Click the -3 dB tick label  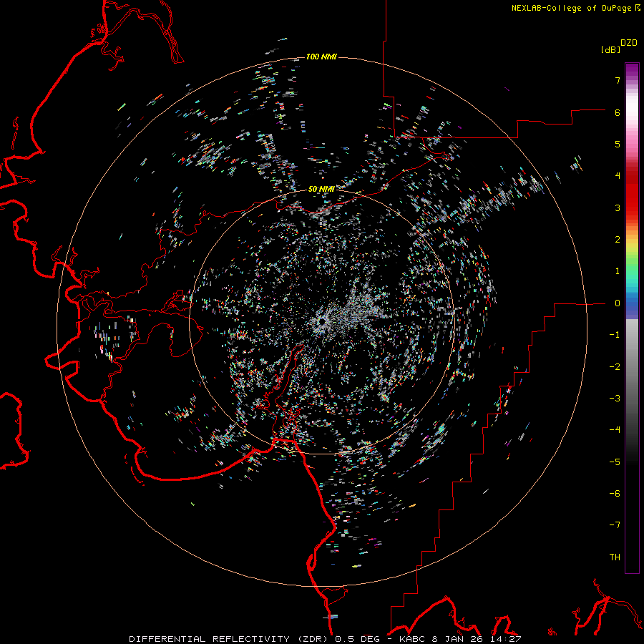click(615, 399)
